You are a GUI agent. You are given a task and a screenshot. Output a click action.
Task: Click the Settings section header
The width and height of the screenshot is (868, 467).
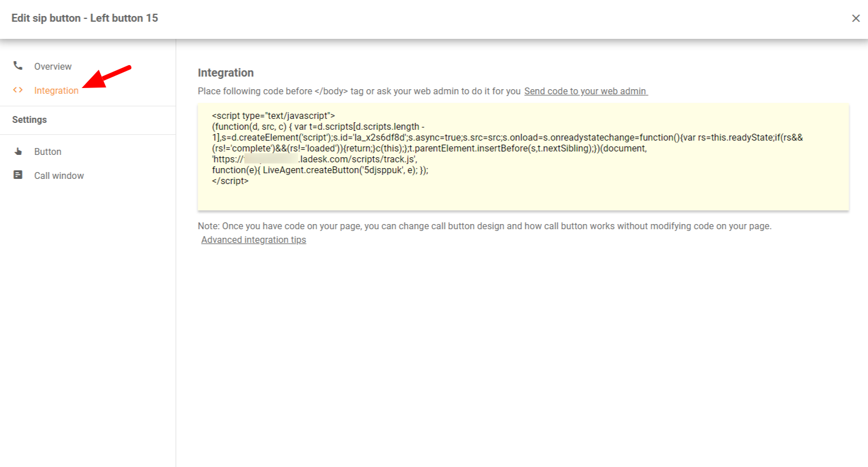point(30,119)
